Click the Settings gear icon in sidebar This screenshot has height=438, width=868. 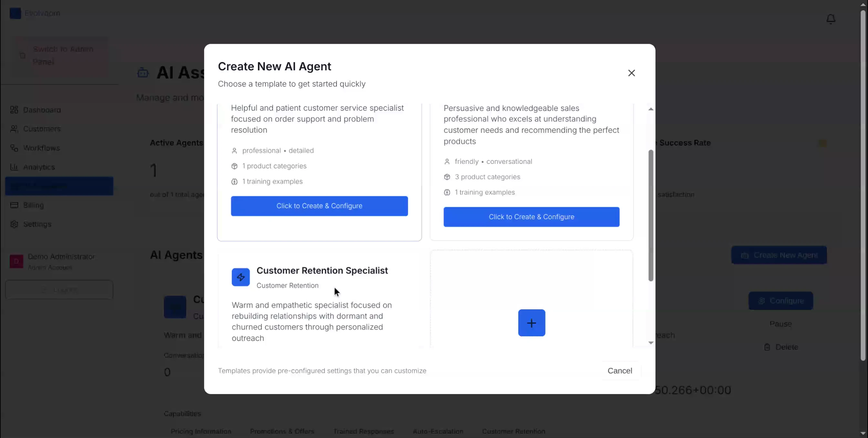click(14, 224)
